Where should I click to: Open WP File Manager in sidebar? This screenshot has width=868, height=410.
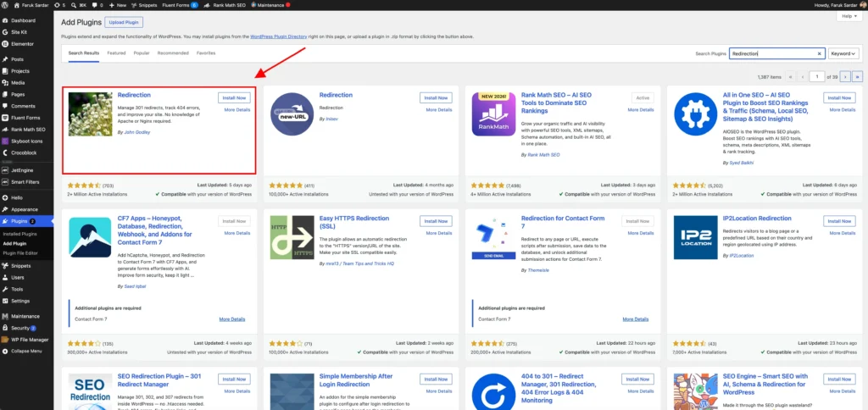[x=30, y=340]
